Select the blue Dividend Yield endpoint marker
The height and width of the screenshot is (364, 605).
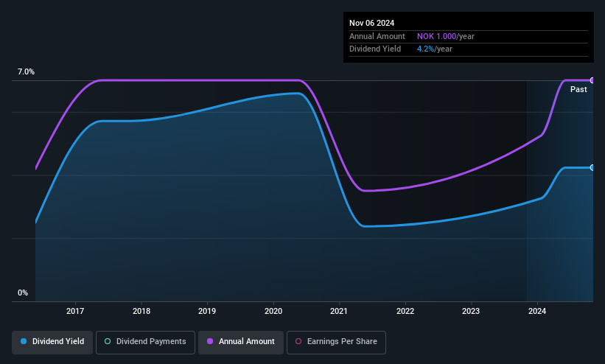click(x=592, y=167)
